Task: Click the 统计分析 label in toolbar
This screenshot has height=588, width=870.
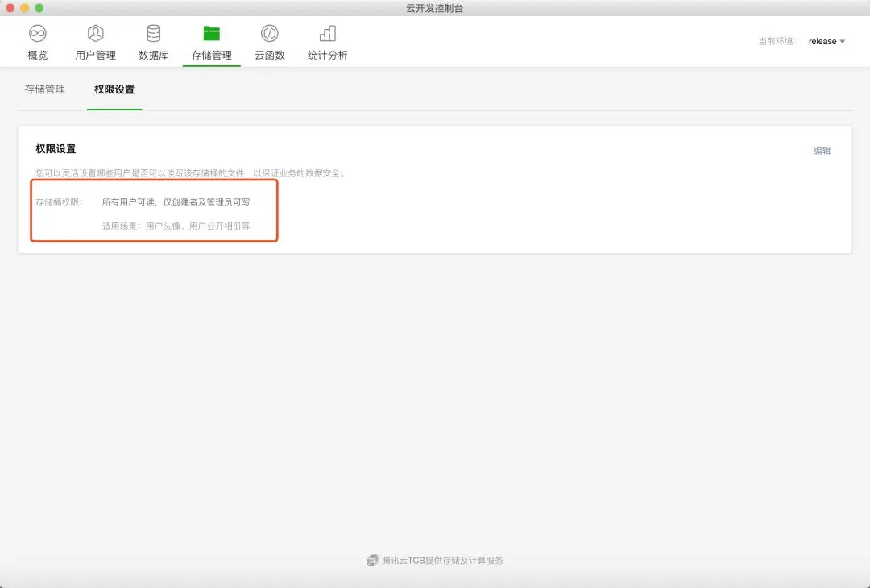Action: pos(327,55)
